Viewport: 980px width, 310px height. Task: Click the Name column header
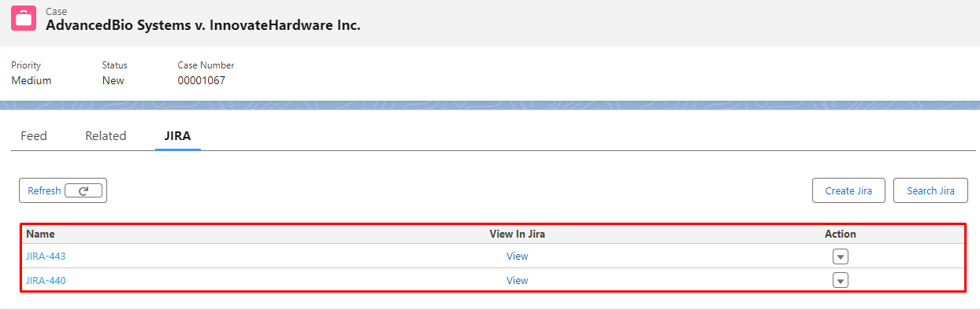(x=40, y=234)
